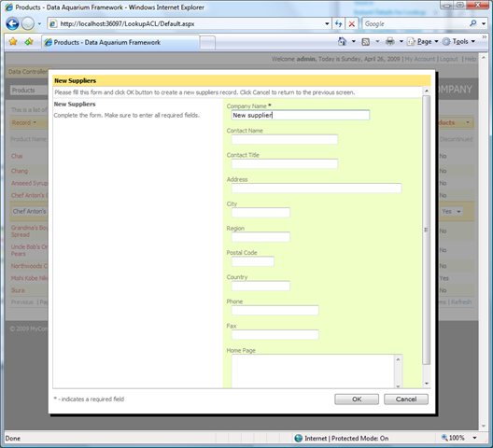Viewport: 493px width, 448px height.
Task: Open the Tools menu dropdown
Action: point(458,41)
